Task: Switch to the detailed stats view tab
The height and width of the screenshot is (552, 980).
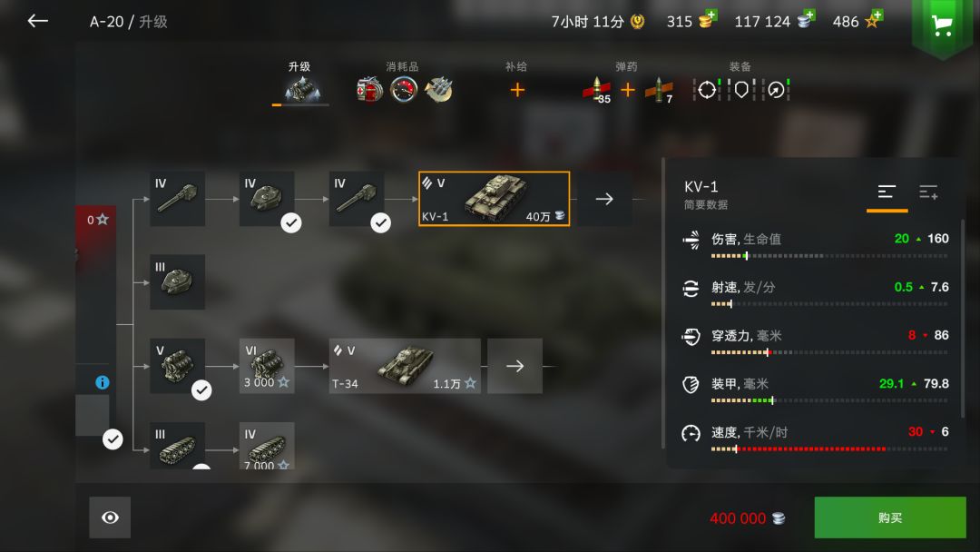Action: [928, 192]
